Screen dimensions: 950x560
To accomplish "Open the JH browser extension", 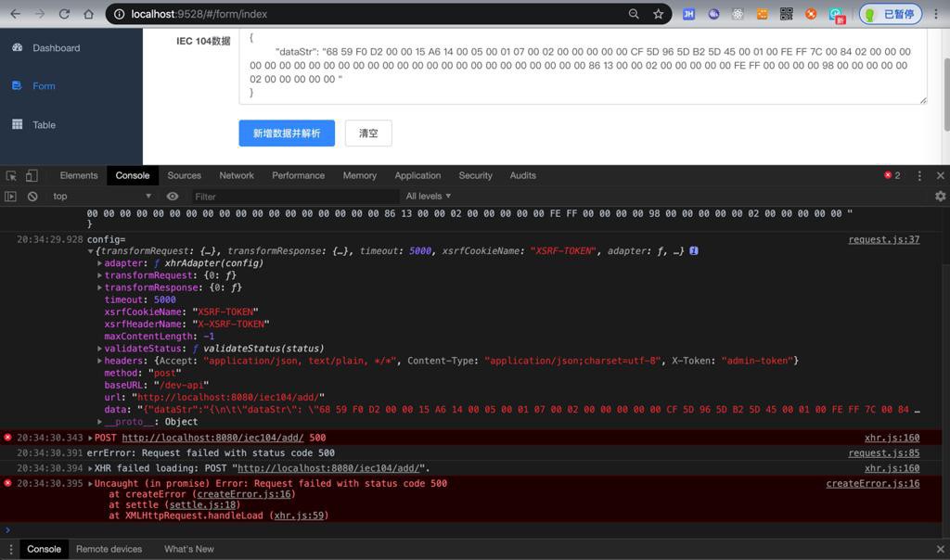I will click(689, 14).
